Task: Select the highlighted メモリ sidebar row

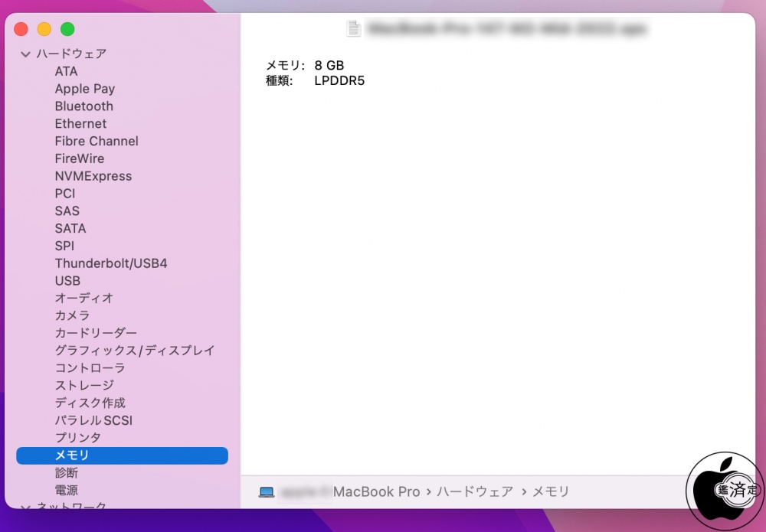Action: (x=122, y=455)
